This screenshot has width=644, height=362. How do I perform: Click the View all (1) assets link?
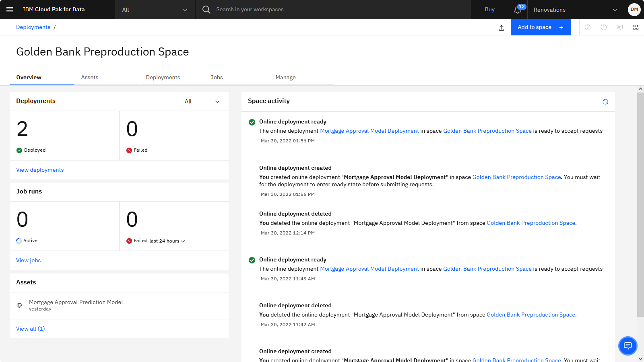click(31, 329)
